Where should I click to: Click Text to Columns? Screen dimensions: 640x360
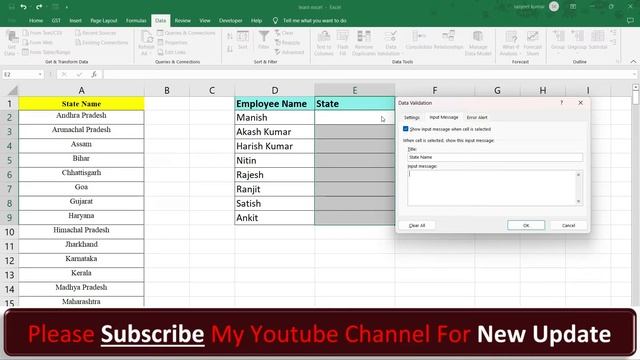[324, 43]
